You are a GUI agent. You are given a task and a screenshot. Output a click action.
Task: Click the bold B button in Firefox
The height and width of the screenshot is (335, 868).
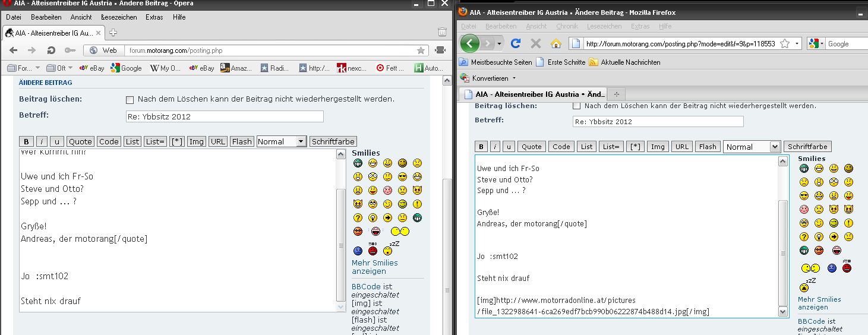(482, 147)
